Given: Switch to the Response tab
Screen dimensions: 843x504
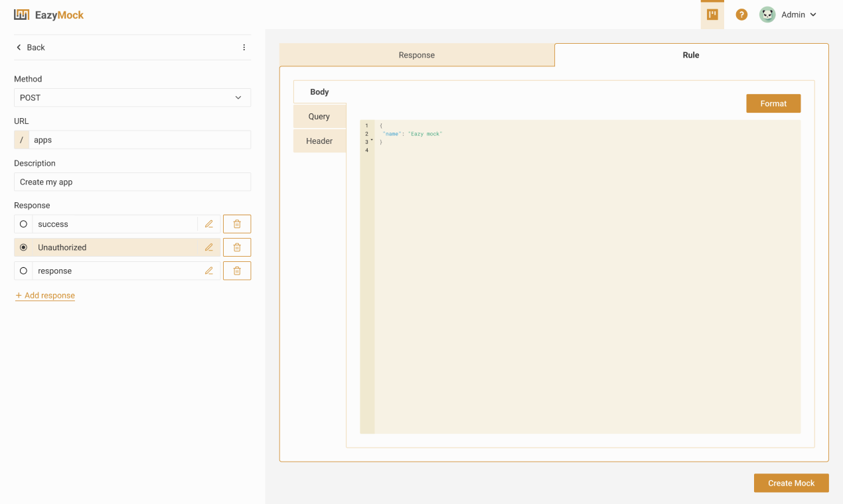Looking at the screenshot, I should 417,55.
